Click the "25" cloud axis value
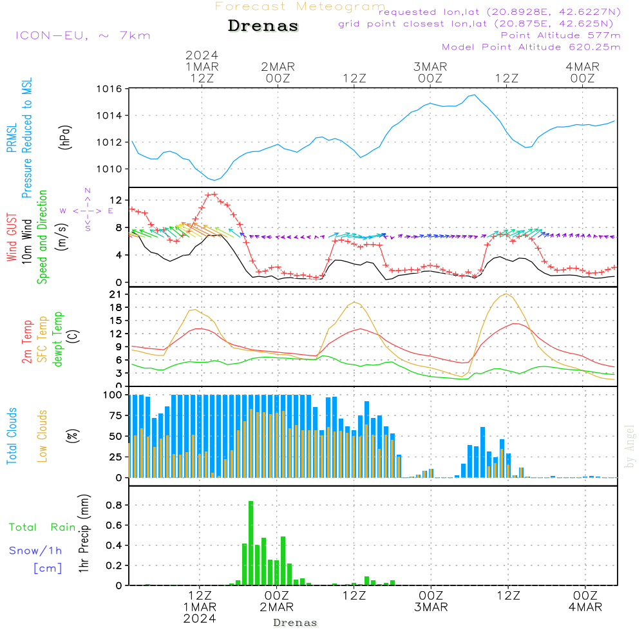644x644 pixels. tap(116, 457)
